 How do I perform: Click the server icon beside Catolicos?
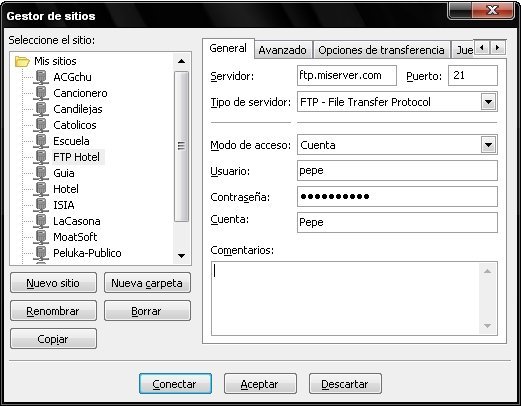[x=41, y=125]
